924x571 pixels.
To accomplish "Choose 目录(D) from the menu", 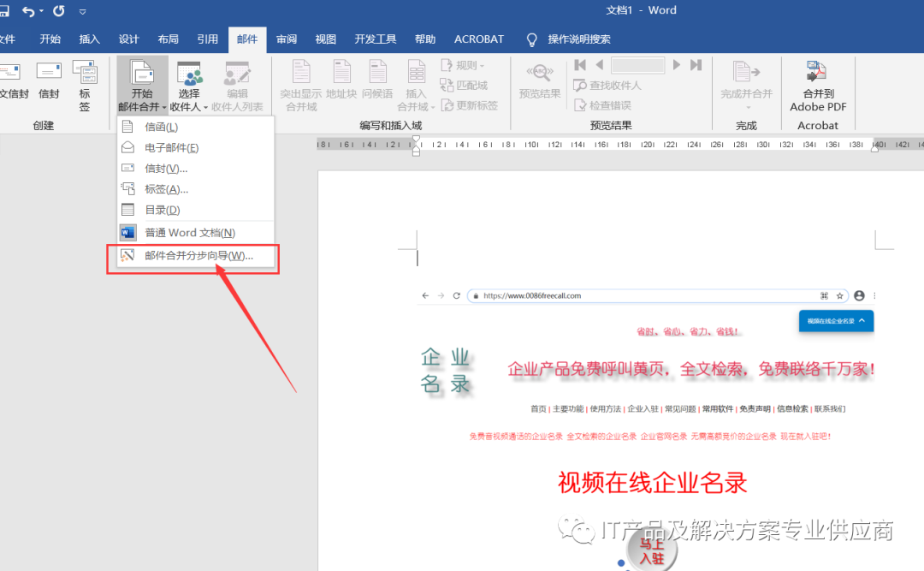I will pyautogui.click(x=196, y=210).
